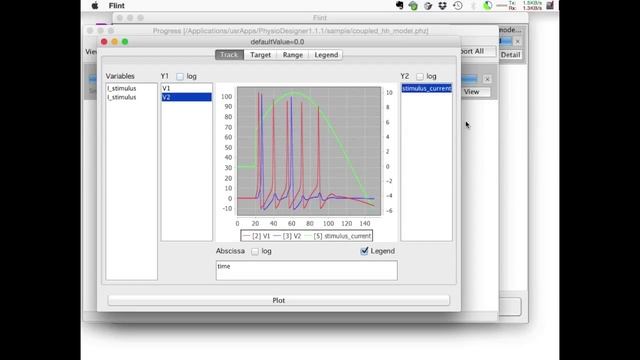Maximize the plot window with green button
The image size is (640, 360).
[125, 42]
